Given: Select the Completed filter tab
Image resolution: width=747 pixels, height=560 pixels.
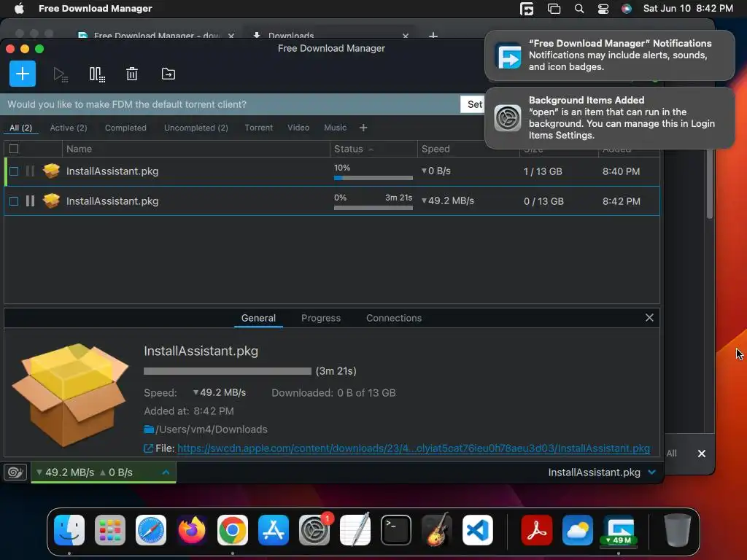Looking at the screenshot, I should [x=125, y=128].
